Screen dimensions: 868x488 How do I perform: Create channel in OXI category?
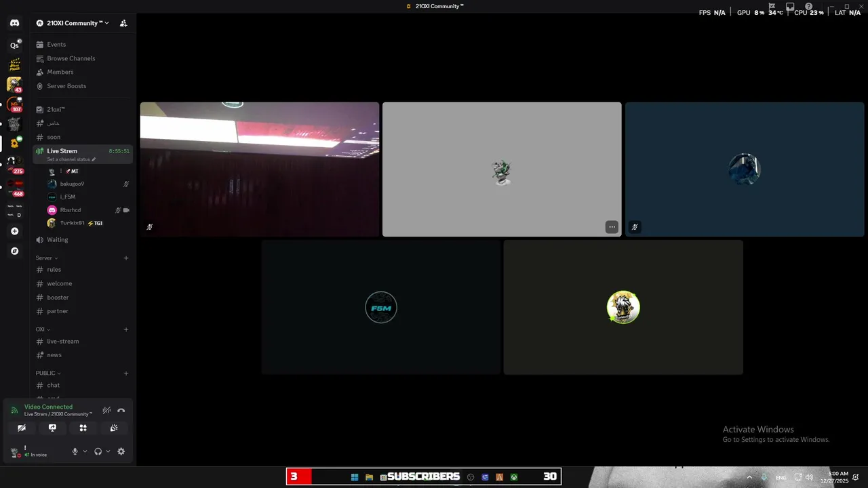click(x=126, y=329)
